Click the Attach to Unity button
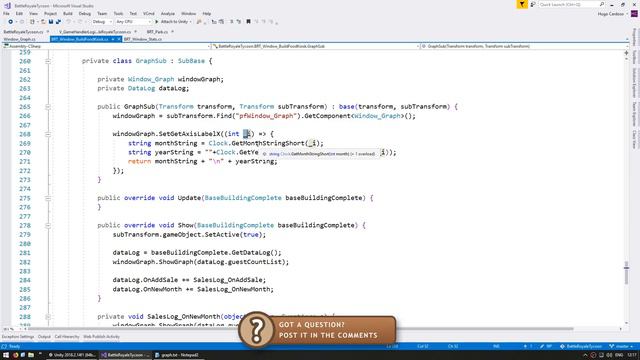The height and width of the screenshot is (360, 640). pyautogui.click(x=173, y=22)
